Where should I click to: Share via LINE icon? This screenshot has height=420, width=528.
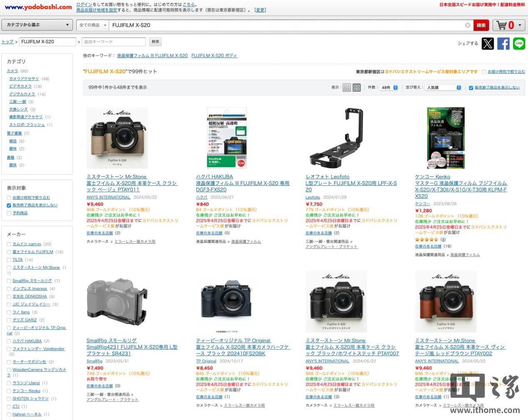(519, 43)
